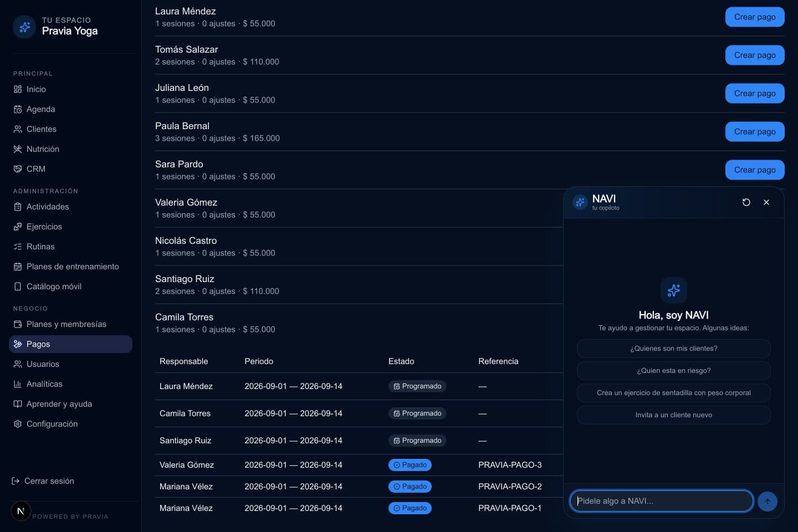The width and height of the screenshot is (798, 532).
Task: Click Programado status for Laura Méndez
Action: tap(417, 386)
